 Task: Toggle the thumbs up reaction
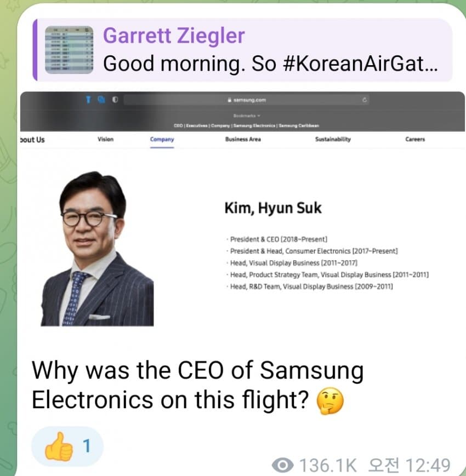(59, 446)
